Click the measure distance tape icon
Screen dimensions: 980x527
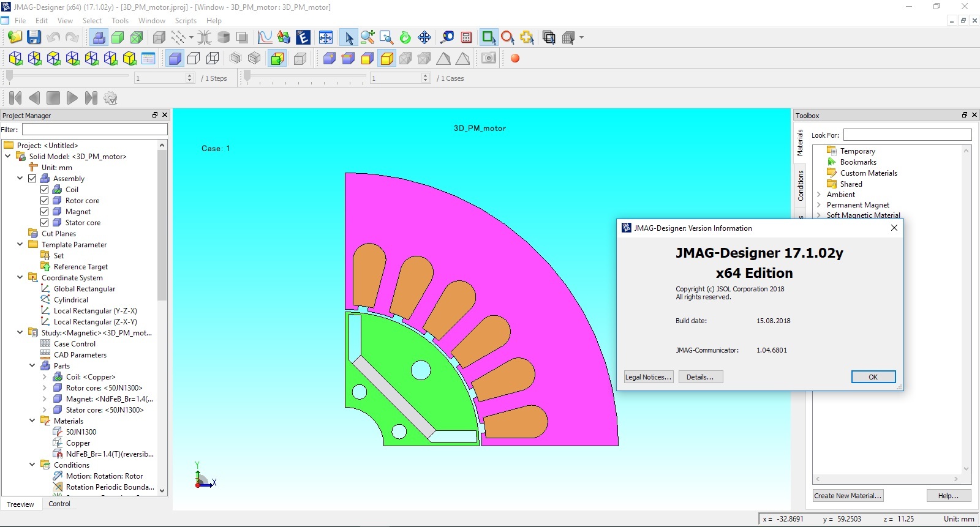click(447, 37)
